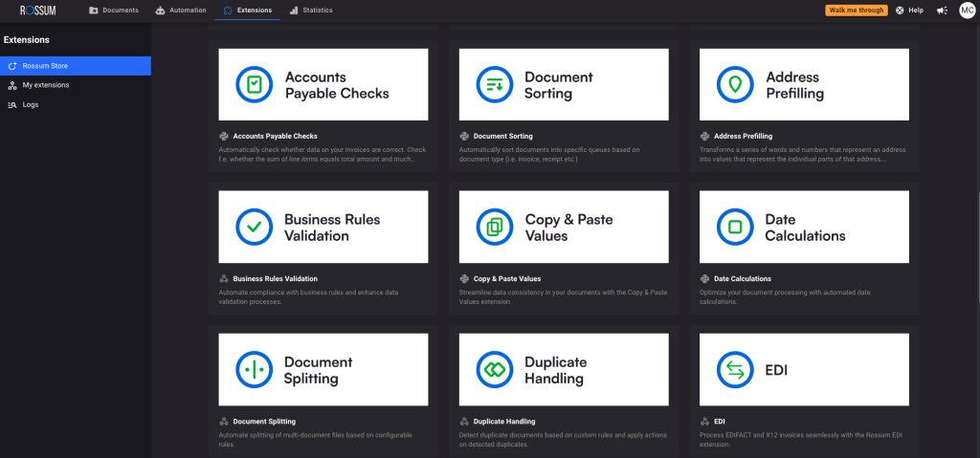Open the Statistics tab
980x458 pixels.
coord(311,10)
